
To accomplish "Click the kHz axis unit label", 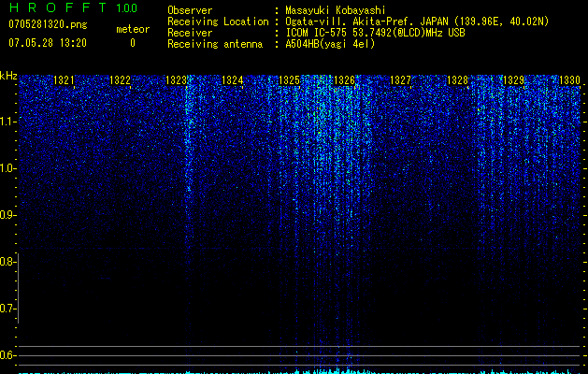I will click(8, 76).
